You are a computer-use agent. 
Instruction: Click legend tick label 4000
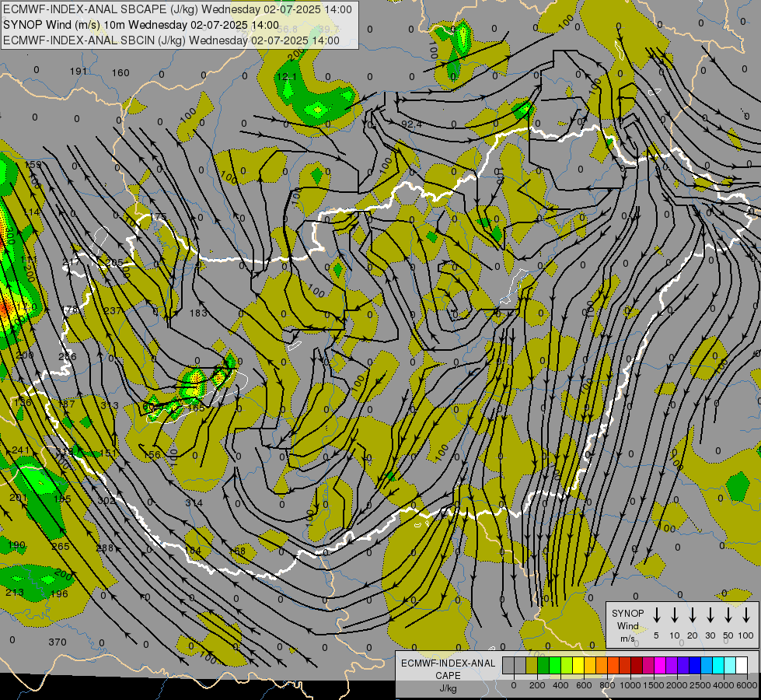click(724, 685)
